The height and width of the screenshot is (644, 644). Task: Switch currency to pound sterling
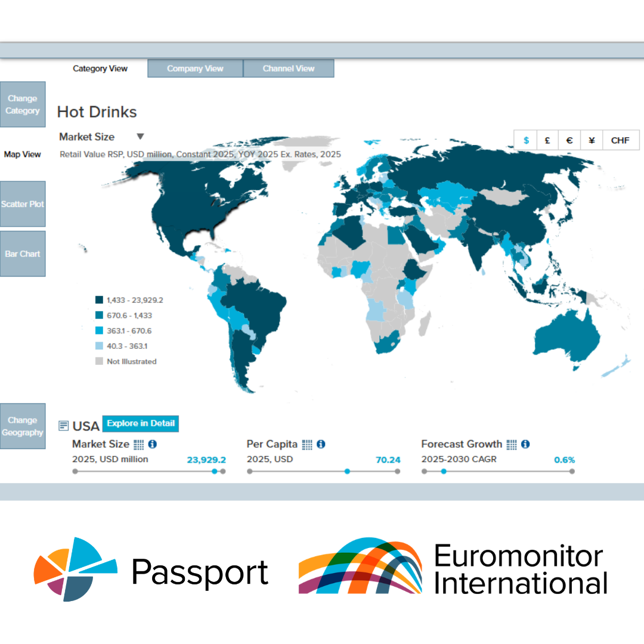[x=547, y=141]
